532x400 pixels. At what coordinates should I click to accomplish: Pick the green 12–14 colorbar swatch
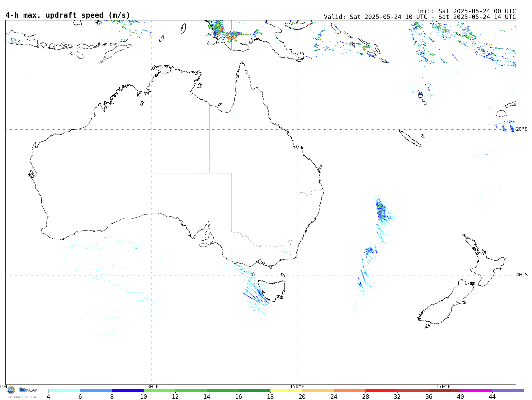point(191,391)
